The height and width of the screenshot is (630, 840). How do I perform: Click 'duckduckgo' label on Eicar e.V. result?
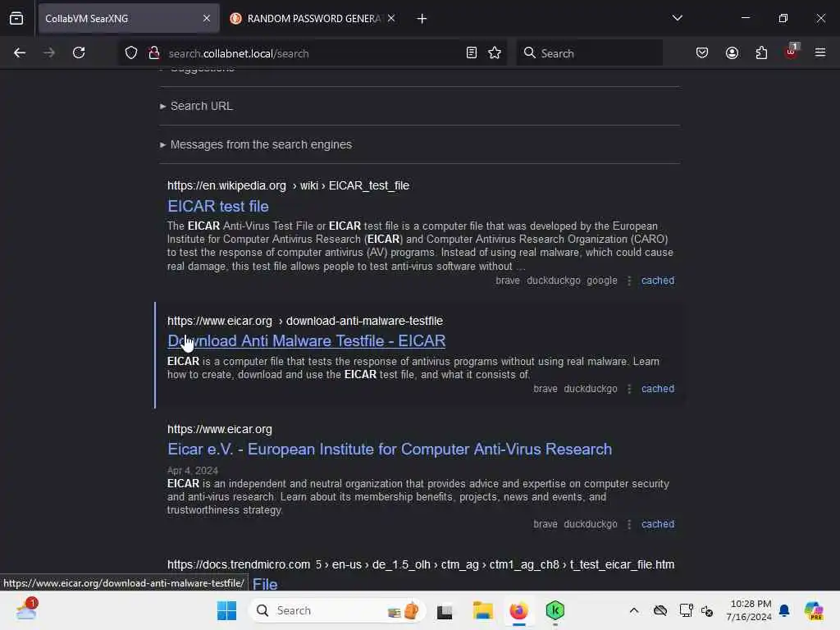tap(591, 524)
